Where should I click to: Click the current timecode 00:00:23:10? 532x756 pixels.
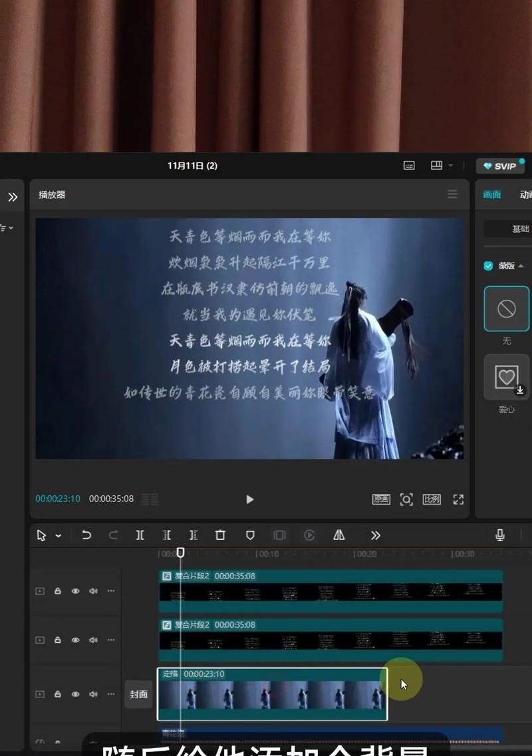[x=58, y=499]
